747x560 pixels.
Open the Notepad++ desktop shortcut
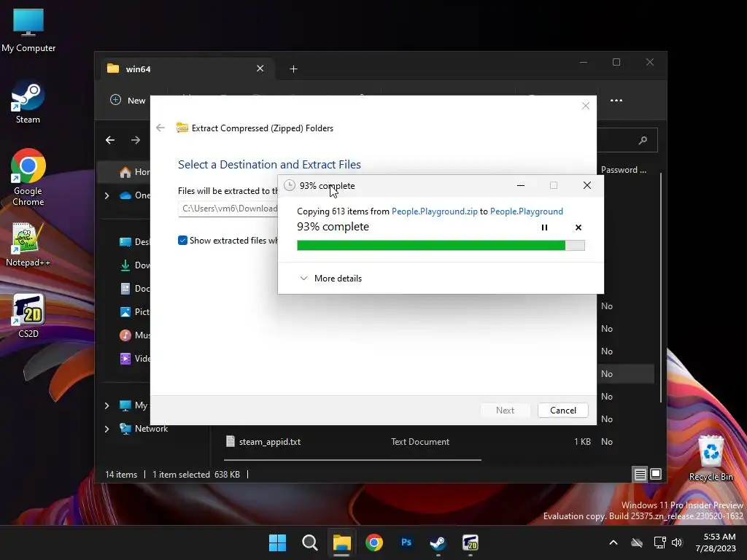click(x=28, y=244)
